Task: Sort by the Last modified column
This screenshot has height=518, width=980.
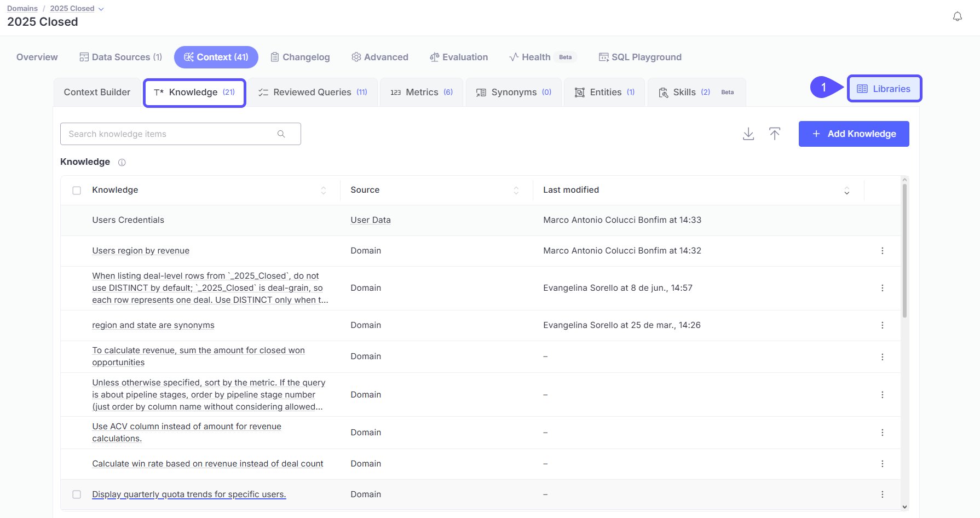Action: coord(846,191)
